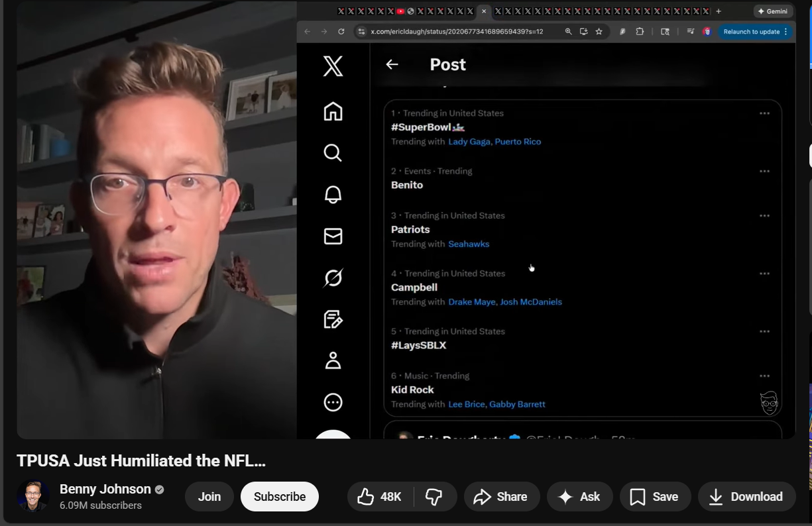Open Notifications bell icon
This screenshot has height=526, width=812.
(x=333, y=195)
